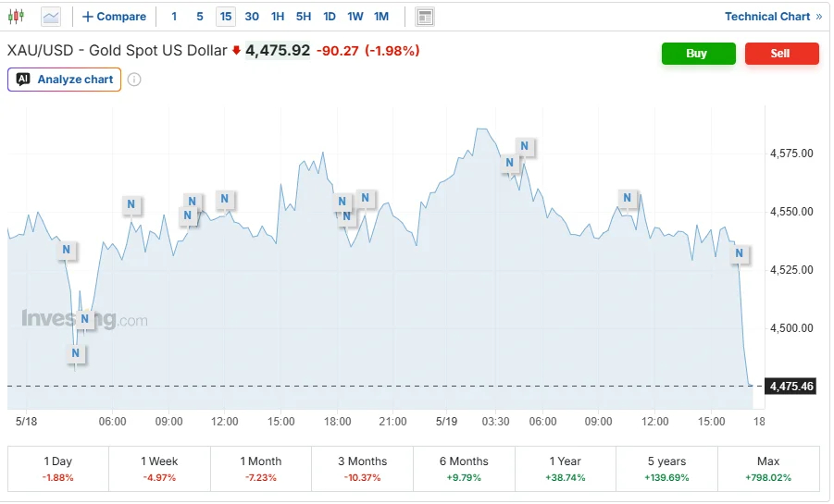Screen dimensions: 834x504
Task: Open the Compare instruments menu
Action: coord(115,17)
